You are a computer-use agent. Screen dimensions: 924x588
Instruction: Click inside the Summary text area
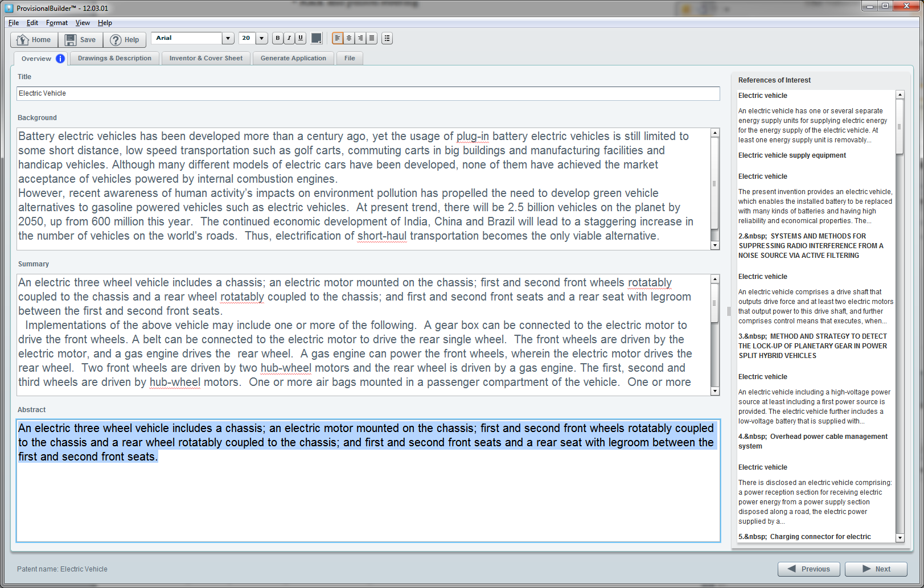coord(364,335)
